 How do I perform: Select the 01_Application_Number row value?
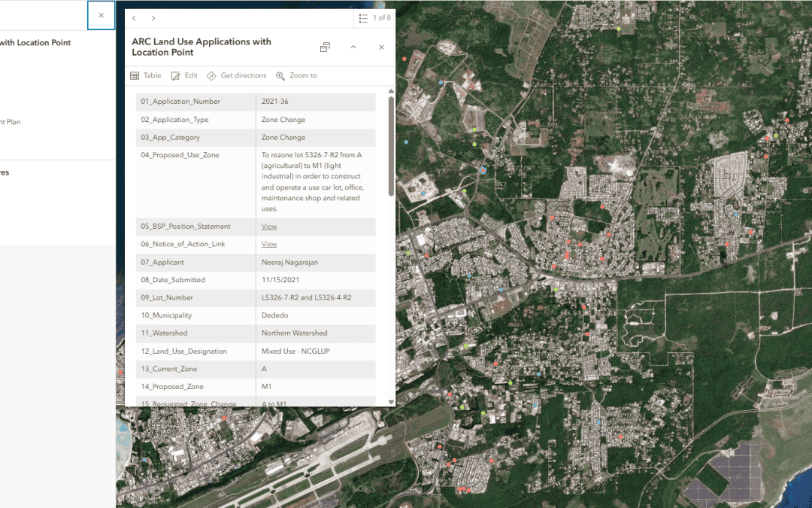[x=275, y=102]
